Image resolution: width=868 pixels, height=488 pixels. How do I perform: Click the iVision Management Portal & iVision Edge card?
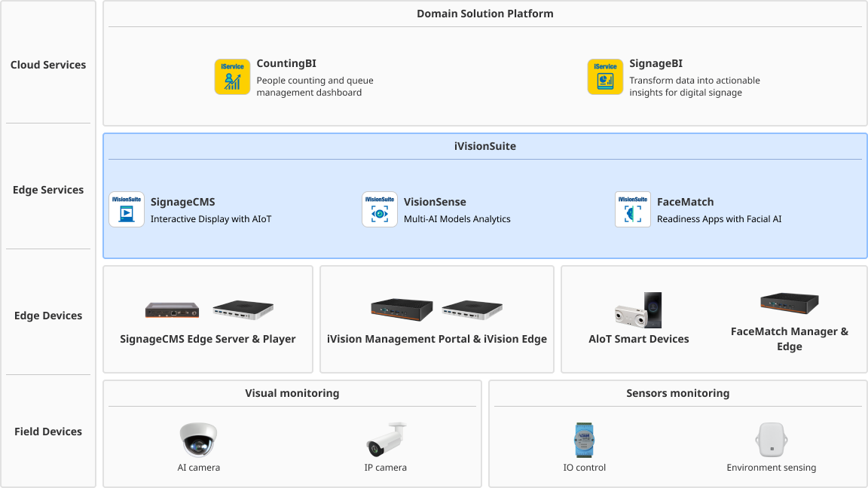(x=437, y=319)
